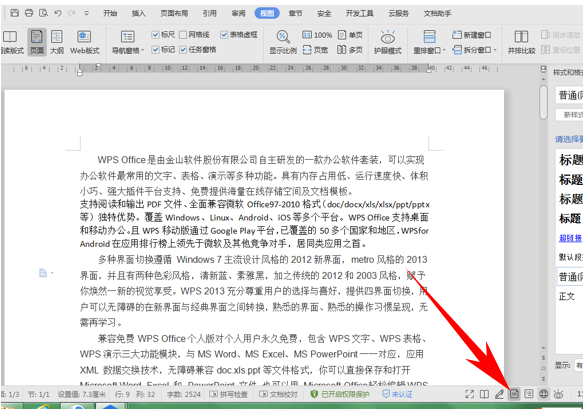Click the 节: 1/1 section indicator
The height and width of the screenshot is (409, 588).
[x=39, y=394]
